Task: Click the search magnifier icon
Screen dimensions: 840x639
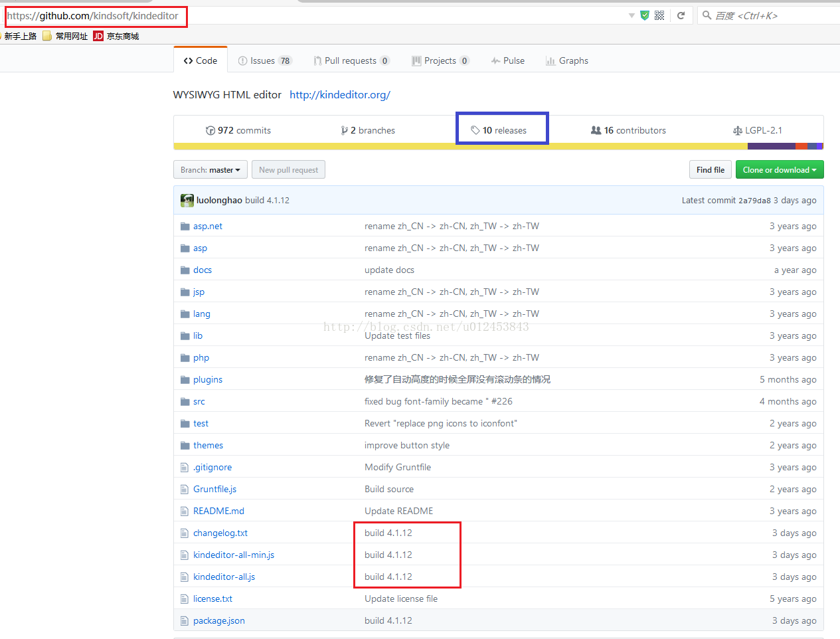Action: tap(707, 15)
